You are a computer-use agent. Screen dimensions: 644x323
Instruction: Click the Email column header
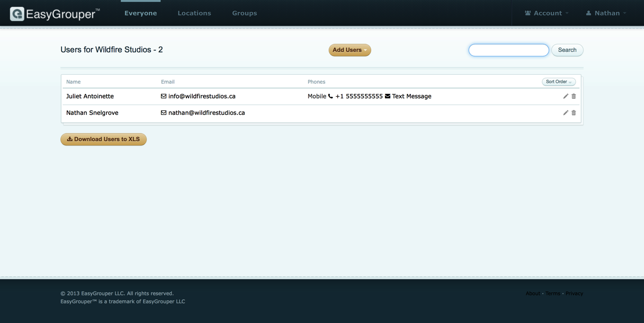(x=168, y=82)
